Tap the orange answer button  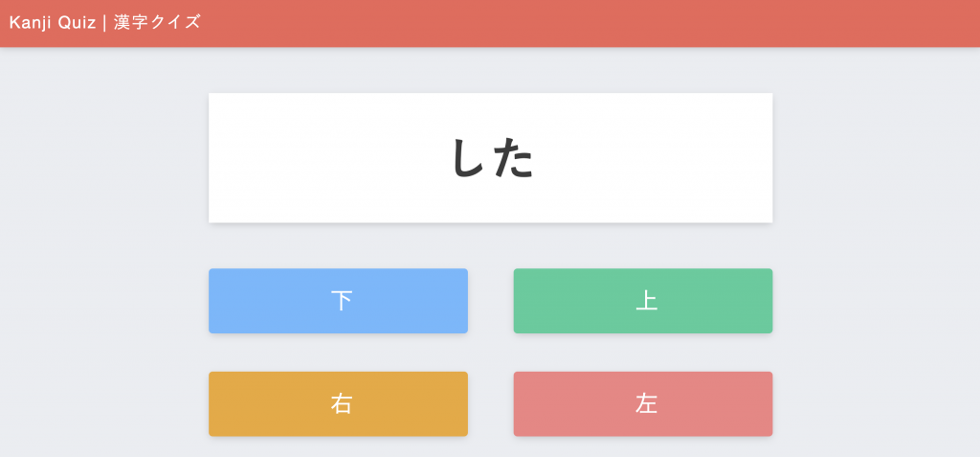pos(338,403)
